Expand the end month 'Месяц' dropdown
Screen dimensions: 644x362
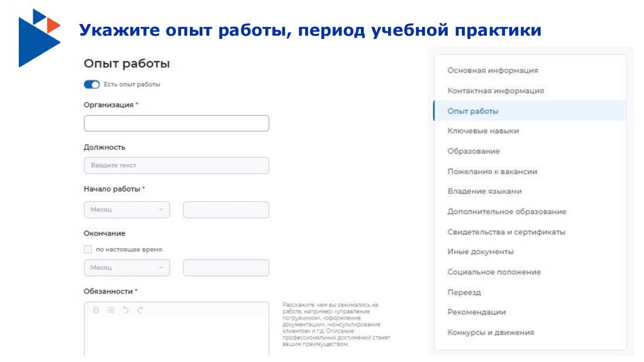(126, 268)
